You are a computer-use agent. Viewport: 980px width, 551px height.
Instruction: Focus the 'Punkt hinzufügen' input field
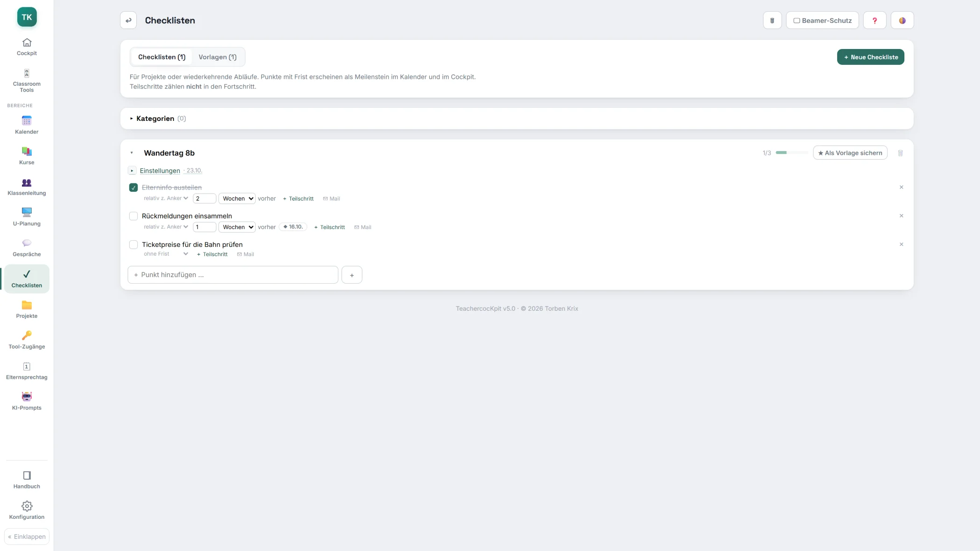click(x=232, y=275)
